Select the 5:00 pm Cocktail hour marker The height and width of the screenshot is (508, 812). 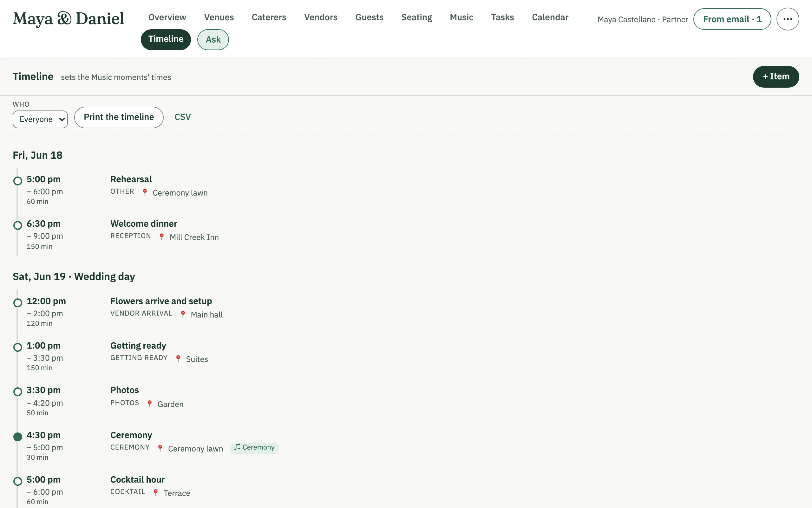[18, 481]
